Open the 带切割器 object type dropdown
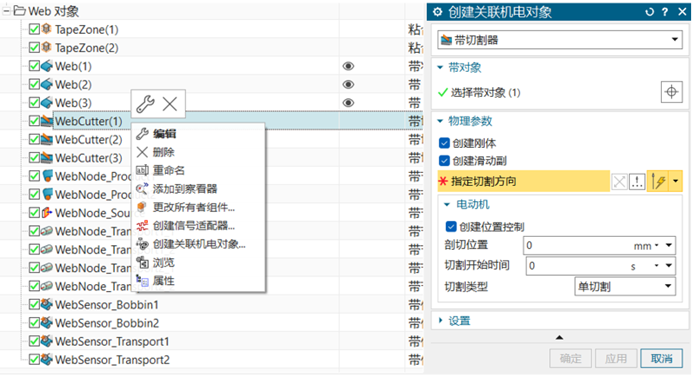Screen dimensions: 692x375 coord(560,40)
